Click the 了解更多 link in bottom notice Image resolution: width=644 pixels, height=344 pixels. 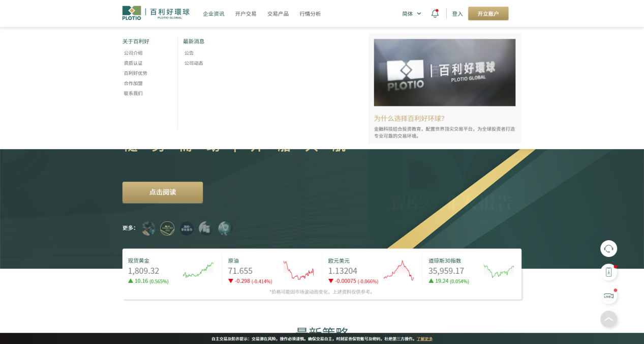(425, 339)
